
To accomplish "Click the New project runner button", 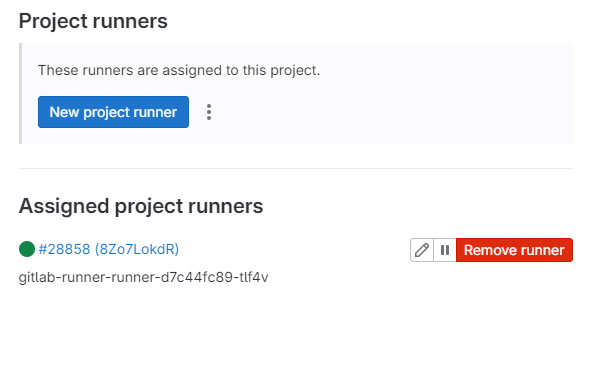I will (113, 112).
